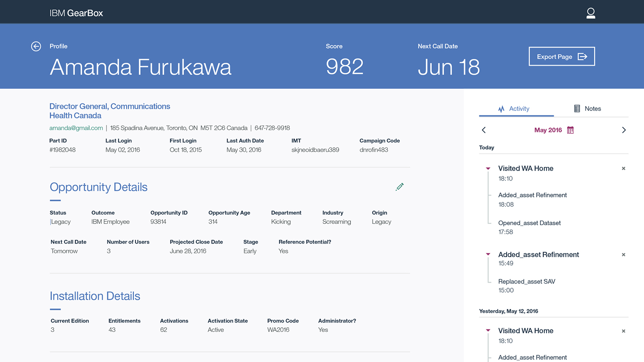Select the Opened_asset Dataset entry

(529, 227)
